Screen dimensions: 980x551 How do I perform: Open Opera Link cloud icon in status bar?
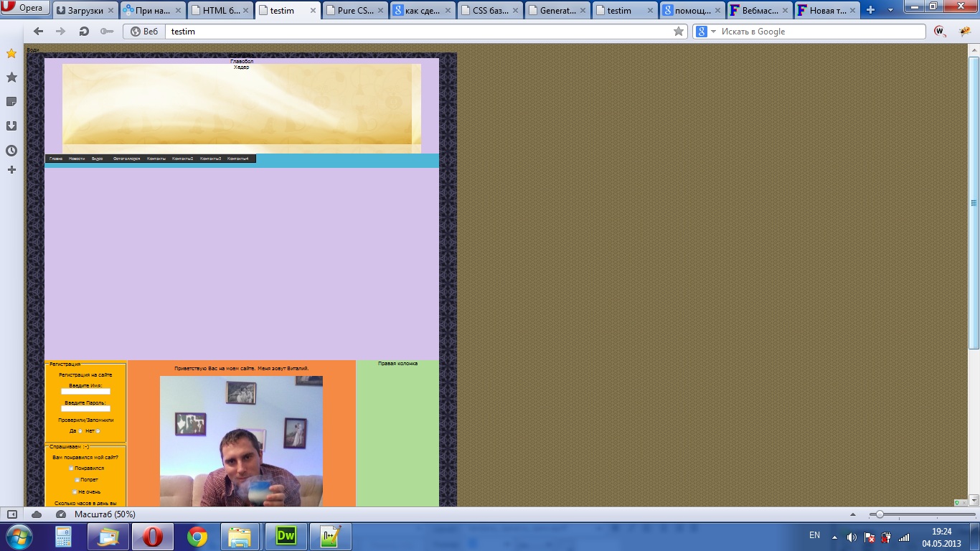[37, 514]
